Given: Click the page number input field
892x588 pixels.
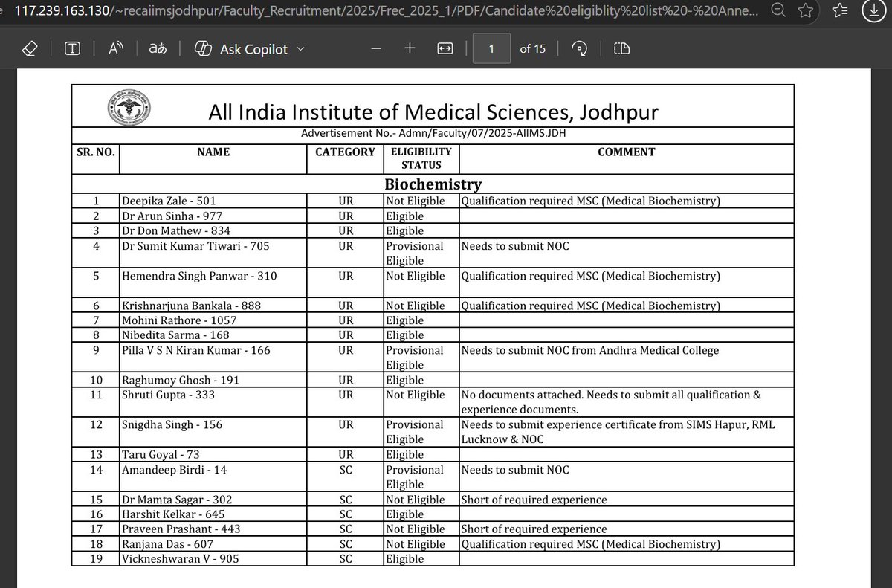Looking at the screenshot, I should [491, 49].
